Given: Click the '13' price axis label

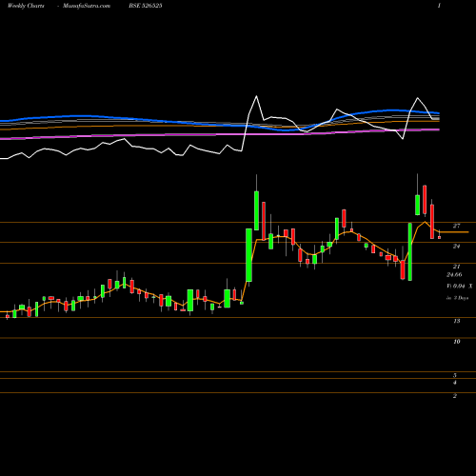Looking at the screenshot, I should click(x=456, y=321).
